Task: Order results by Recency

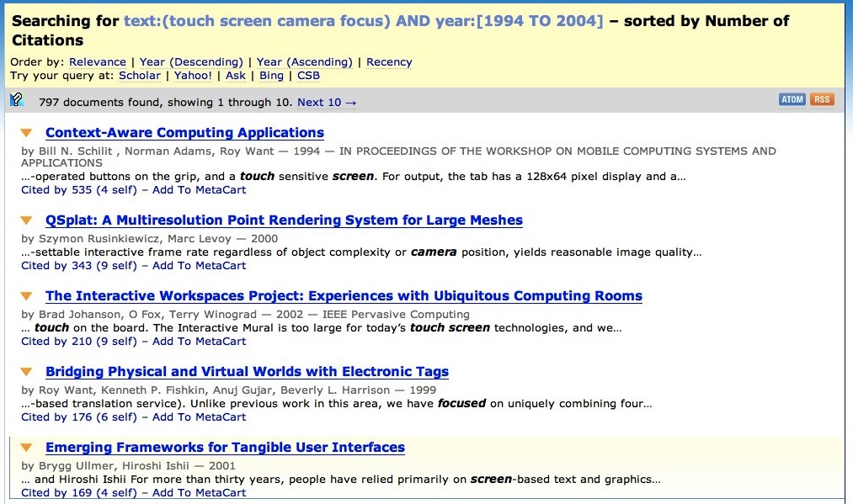Action: pos(389,62)
